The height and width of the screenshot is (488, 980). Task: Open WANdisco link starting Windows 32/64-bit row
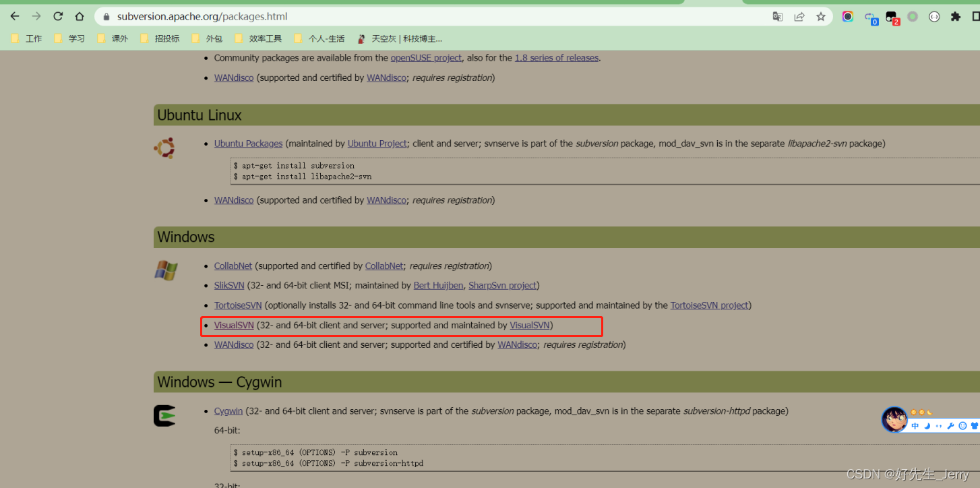234,345
